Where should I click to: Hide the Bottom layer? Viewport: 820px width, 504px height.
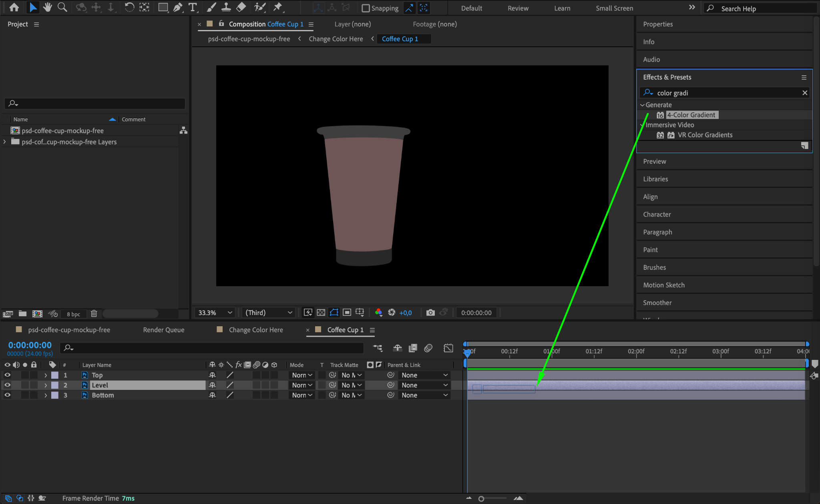tap(7, 395)
